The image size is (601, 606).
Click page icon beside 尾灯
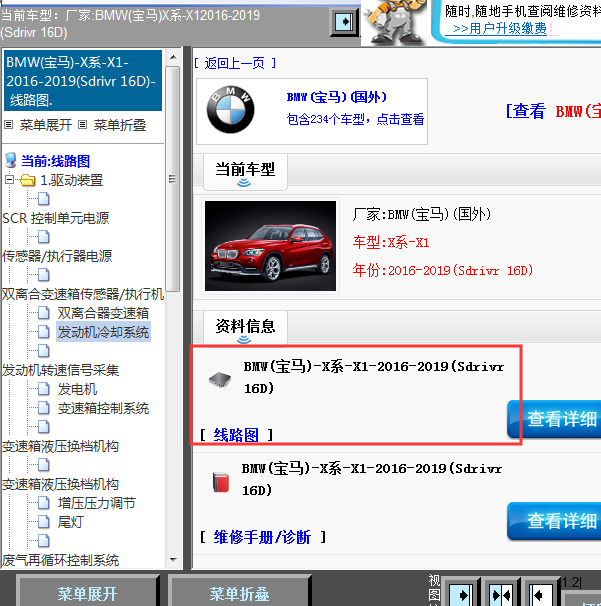[x=44, y=522]
